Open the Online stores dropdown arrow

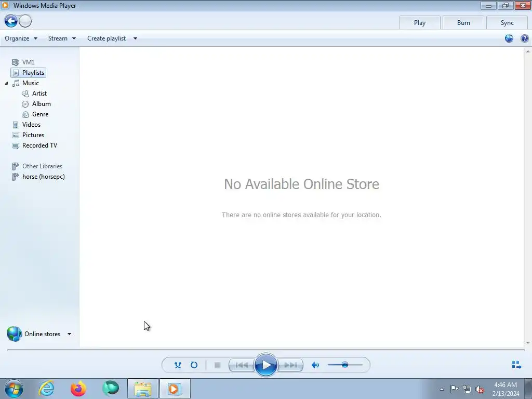69,334
